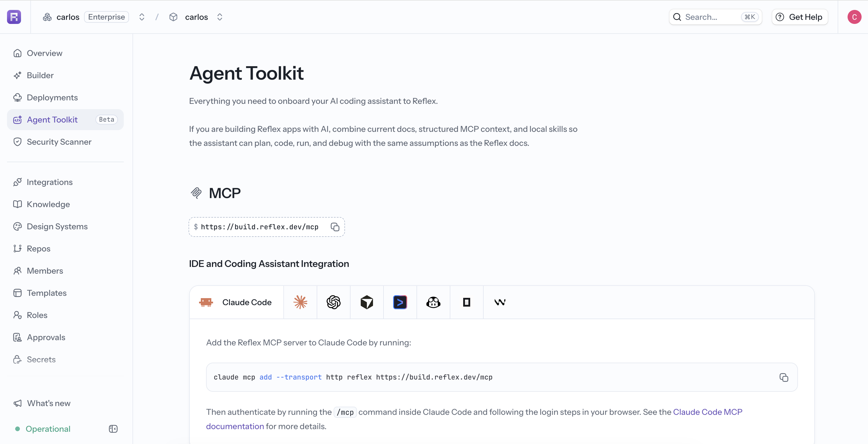868x444 pixels.
Task: Click the Beta badge on Agent Toolkit
Action: pos(107,120)
